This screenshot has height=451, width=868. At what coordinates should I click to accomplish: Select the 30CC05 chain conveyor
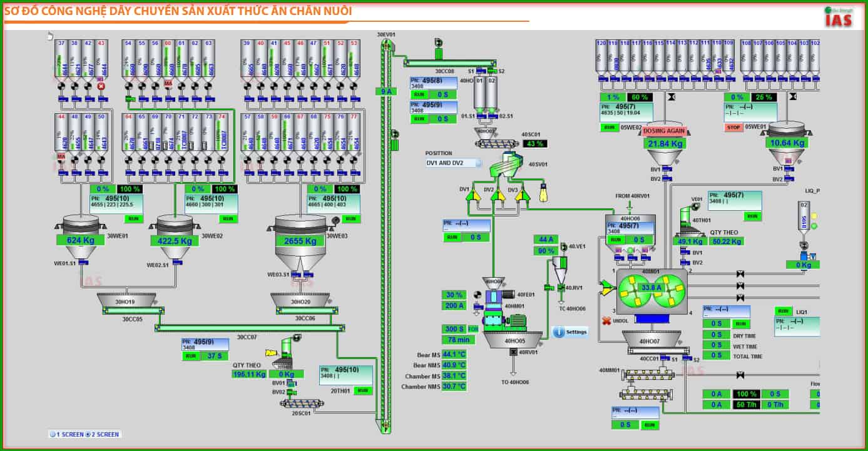tap(132, 310)
